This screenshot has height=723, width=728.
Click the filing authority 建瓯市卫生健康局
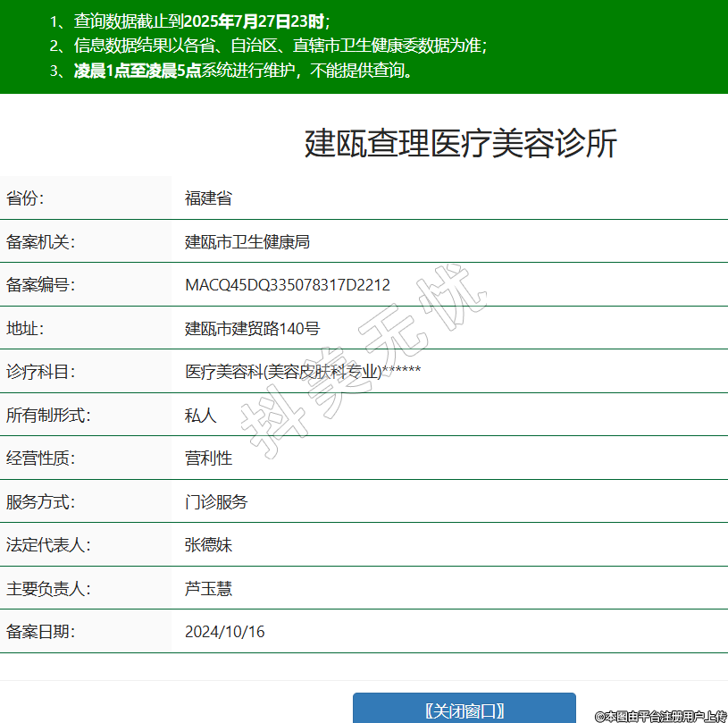point(247,241)
